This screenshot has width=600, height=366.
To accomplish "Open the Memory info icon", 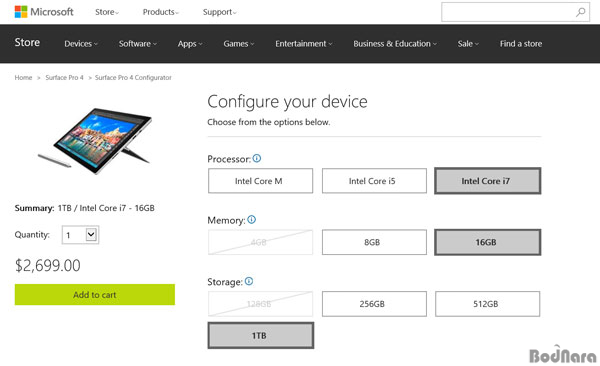I will tap(251, 219).
